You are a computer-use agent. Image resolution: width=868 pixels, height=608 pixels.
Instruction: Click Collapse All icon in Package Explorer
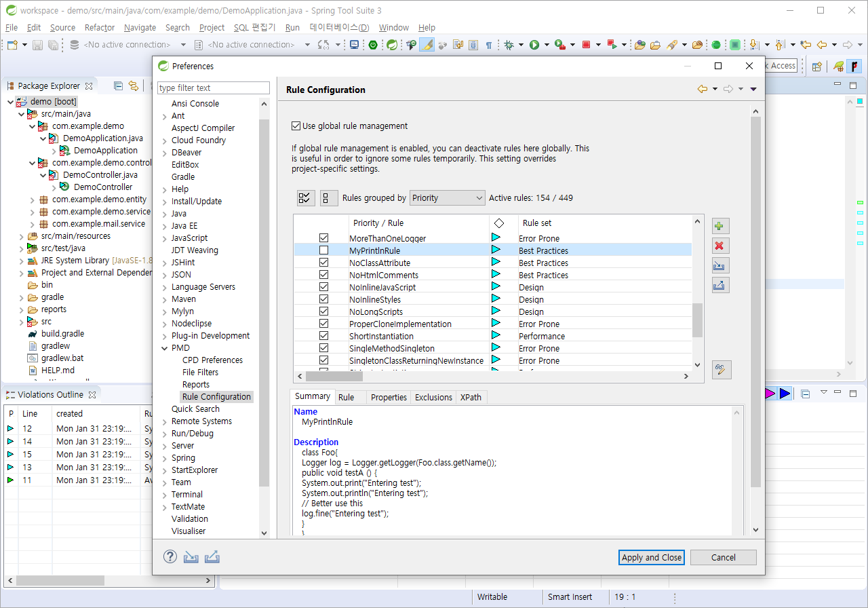[x=118, y=85]
